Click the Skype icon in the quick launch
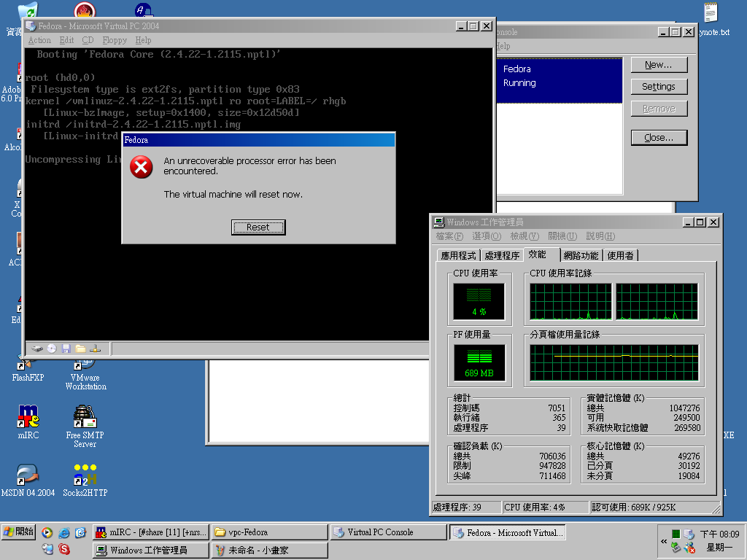The width and height of the screenshot is (747, 560). click(64, 550)
